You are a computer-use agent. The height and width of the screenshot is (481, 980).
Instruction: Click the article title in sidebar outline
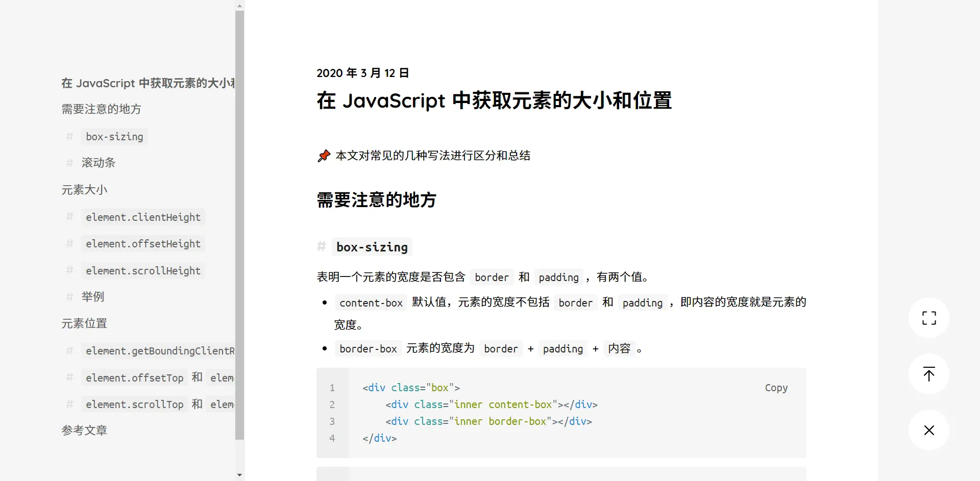pyautogui.click(x=148, y=83)
